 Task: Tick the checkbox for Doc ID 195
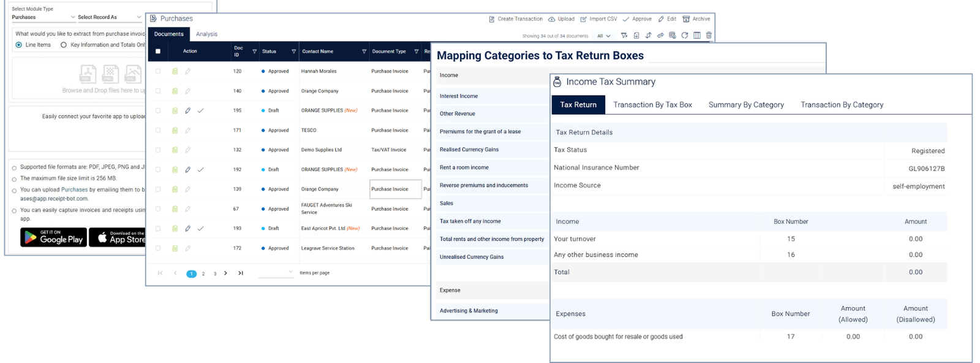pyautogui.click(x=158, y=110)
